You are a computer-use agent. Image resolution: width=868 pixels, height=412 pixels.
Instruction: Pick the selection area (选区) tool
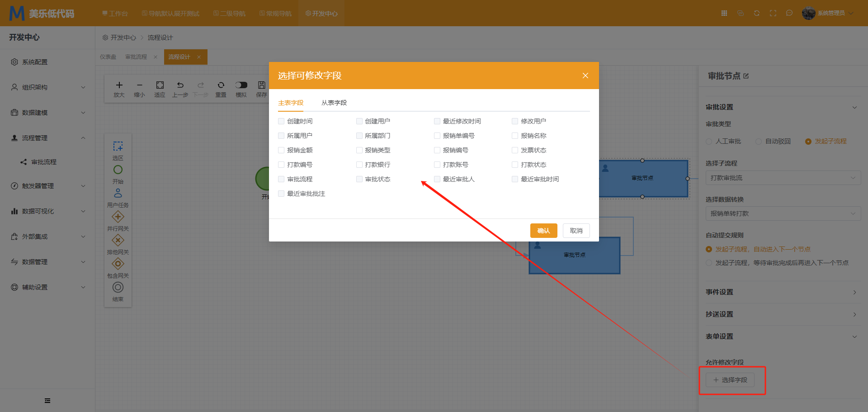(x=118, y=147)
